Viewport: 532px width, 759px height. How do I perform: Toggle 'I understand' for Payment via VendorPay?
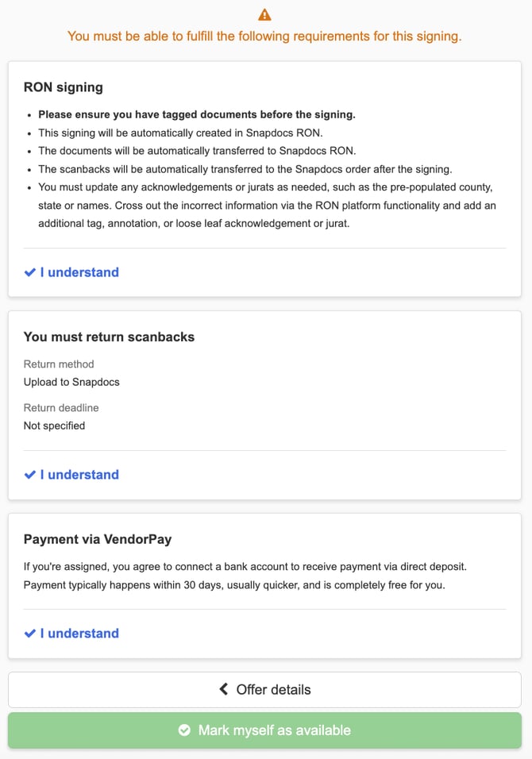[x=71, y=633]
